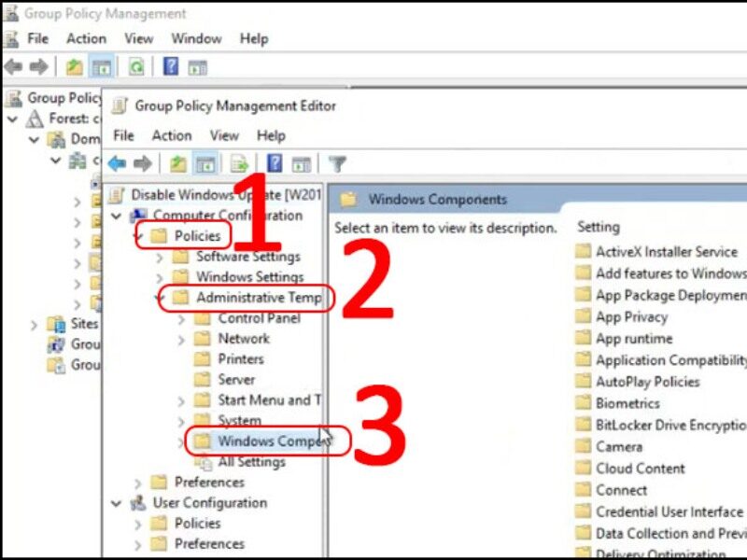Open the View menu of Group Policy Management
The width and height of the screenshot is (747, 560).
coord(138,38)
